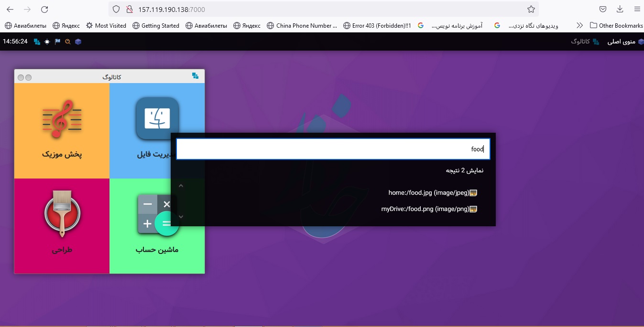Open the downloads panel
Screen dimensions: 644x327
[620, 9]
